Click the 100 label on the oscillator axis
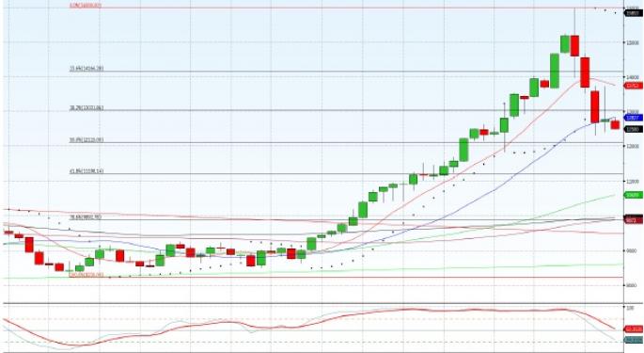Screen dimensions: 644x353 coord(630,308)
